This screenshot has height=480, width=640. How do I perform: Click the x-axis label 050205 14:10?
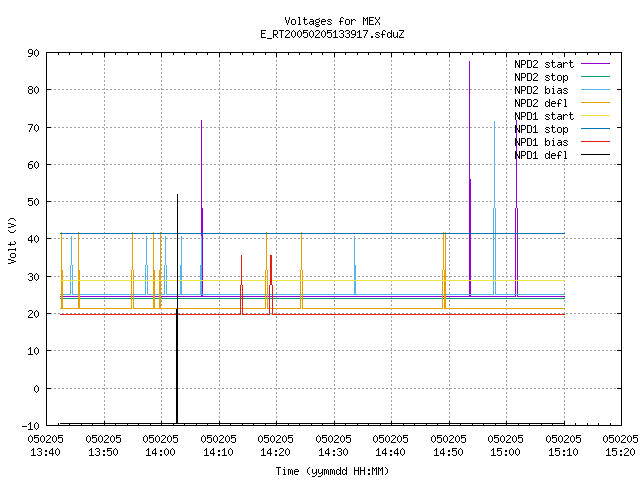[x=219, y=445]
